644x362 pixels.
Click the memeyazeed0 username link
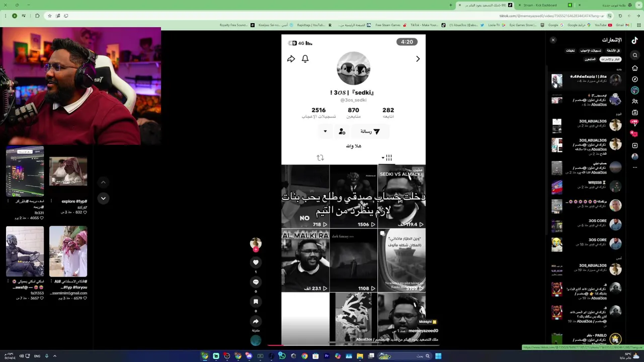(x=423, y=331)
